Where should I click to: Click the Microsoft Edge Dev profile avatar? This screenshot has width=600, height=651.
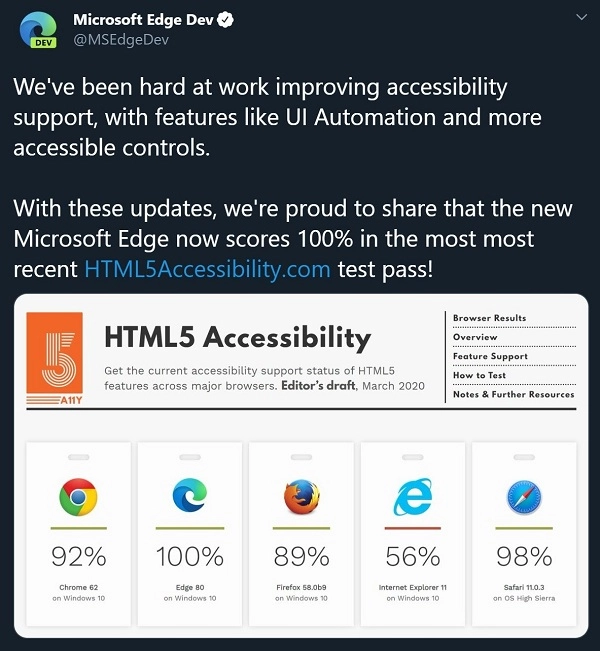[38, 29]
